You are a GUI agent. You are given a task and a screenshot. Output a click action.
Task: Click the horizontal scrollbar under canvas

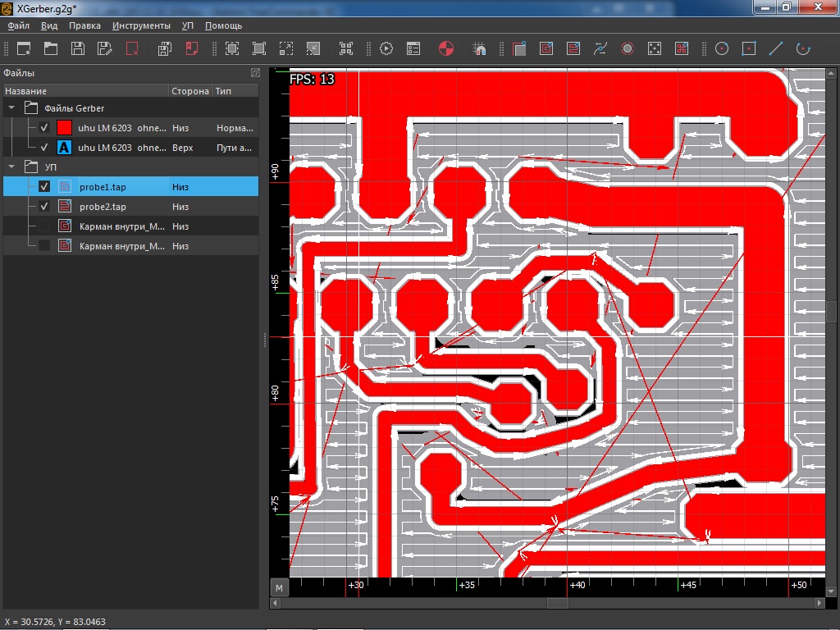tap(558, 603)
